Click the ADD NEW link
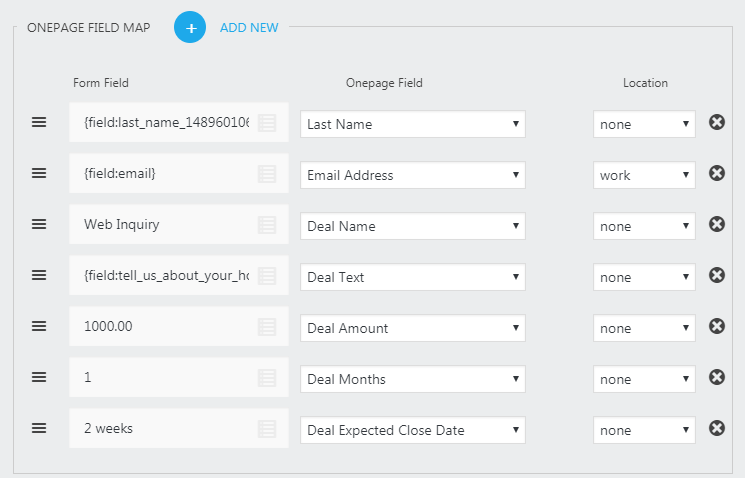Viewport: 745px width, 478px height. (249, 28)
